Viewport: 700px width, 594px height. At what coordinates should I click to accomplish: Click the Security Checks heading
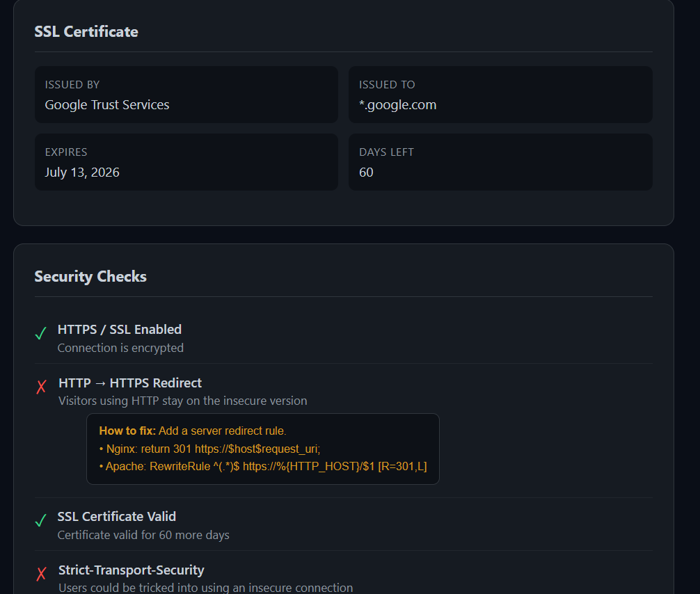pyautogui.click(x=90, y=276)
